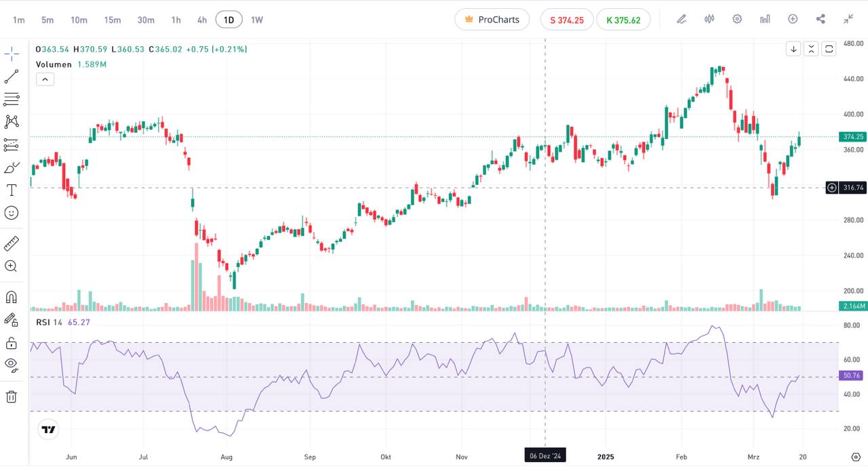Click the plus icon at price 316.74
Viewport: 868px width, 471px height.
tap(832, 188)
